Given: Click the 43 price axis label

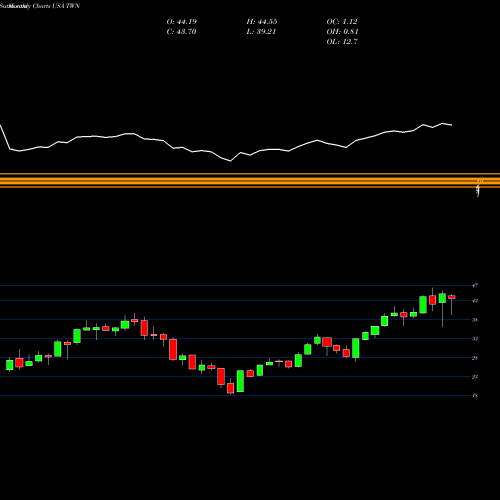Looking at the screenshot, I should (475, 301).
